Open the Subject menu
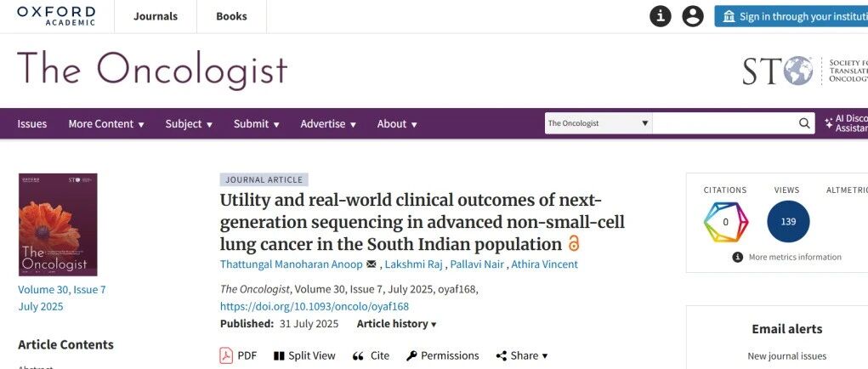This screenshot has height=369, width=868. 189,124
